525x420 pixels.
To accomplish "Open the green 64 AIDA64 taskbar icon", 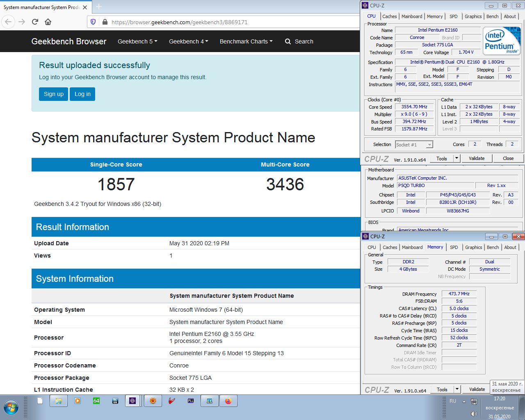I will coord(96,401).
